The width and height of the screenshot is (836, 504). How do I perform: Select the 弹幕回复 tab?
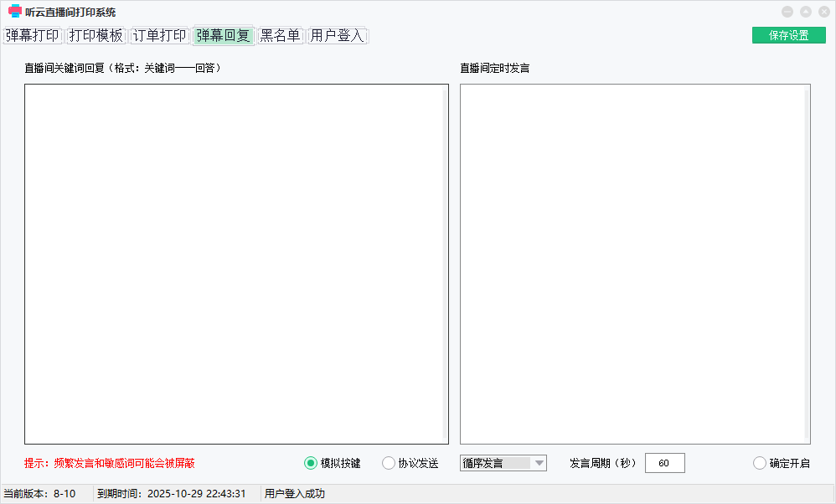(224, 36)
